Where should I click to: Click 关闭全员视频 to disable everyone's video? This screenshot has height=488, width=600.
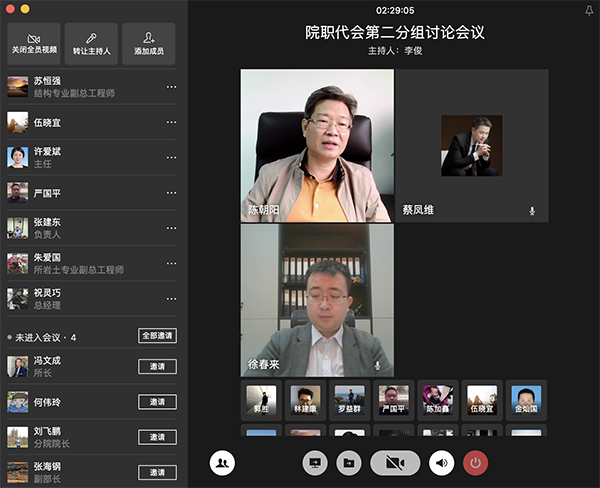(x=33, y=43)
